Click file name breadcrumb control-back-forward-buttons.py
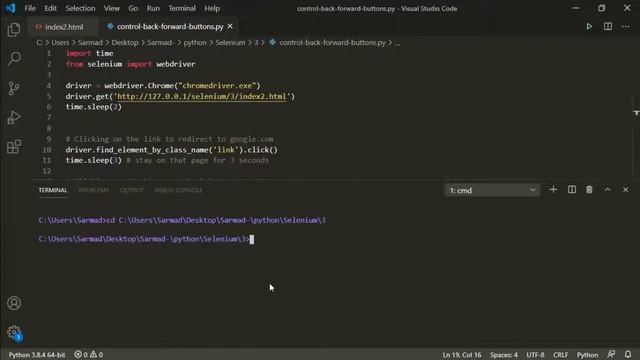This screenshot has width=640, height=360. click(x=332, y=42)
